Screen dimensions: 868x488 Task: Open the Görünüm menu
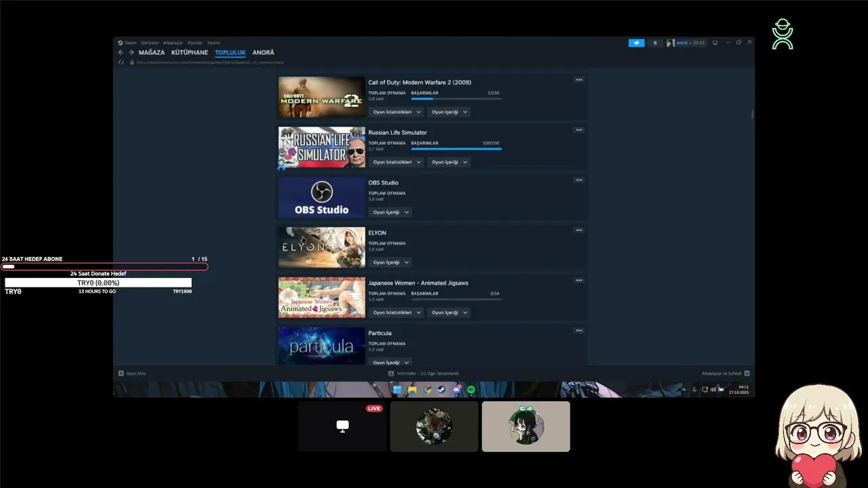[x=149, y=43]
